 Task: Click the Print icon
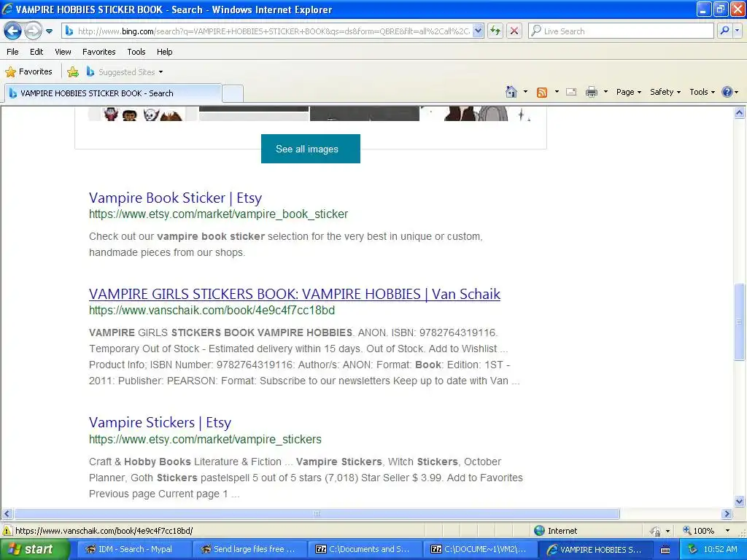pos(591,92)
